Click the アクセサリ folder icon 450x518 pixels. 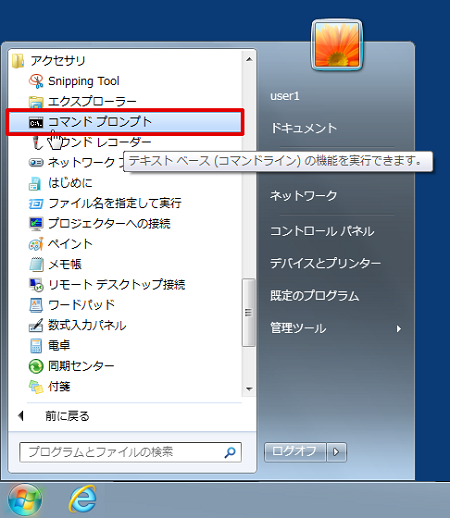[x=18, y=61]
